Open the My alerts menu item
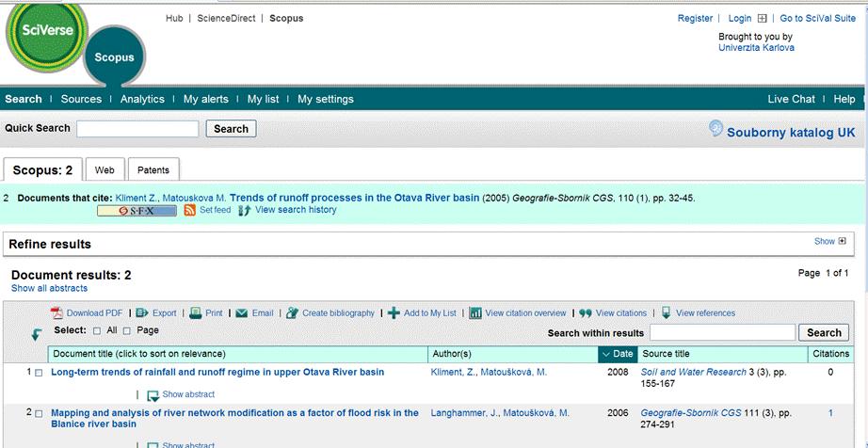This screenshot has width=868, height=448. 206,99
